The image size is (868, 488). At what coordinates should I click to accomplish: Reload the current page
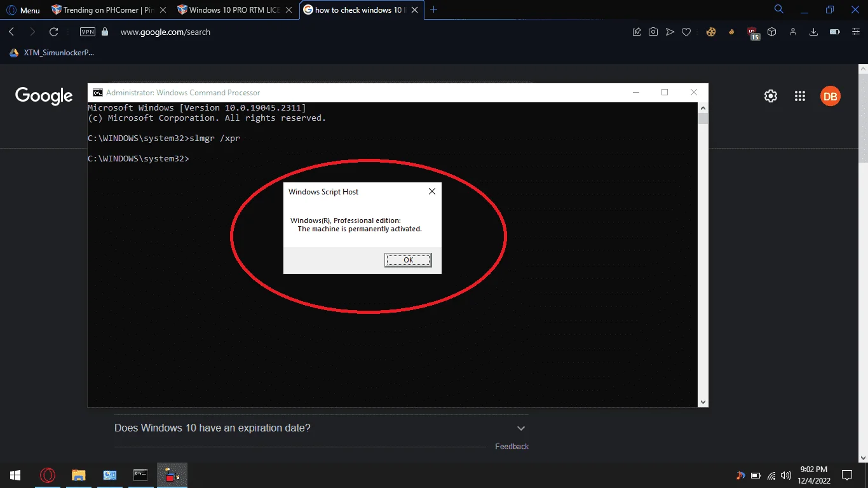(54, 32)
